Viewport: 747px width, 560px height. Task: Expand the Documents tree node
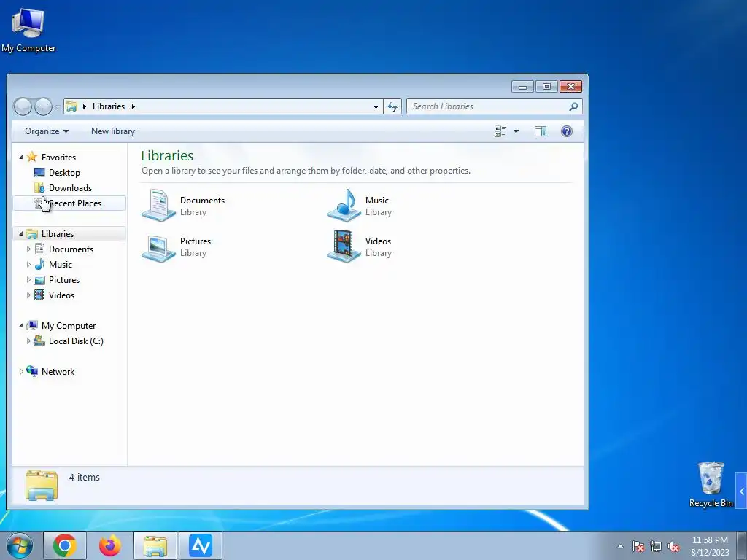28,249
